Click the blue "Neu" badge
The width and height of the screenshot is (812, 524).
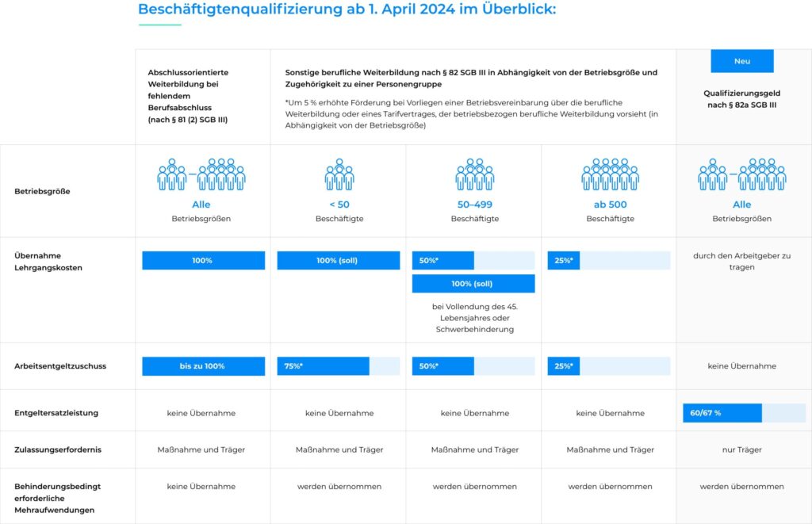tap(741, 61)
